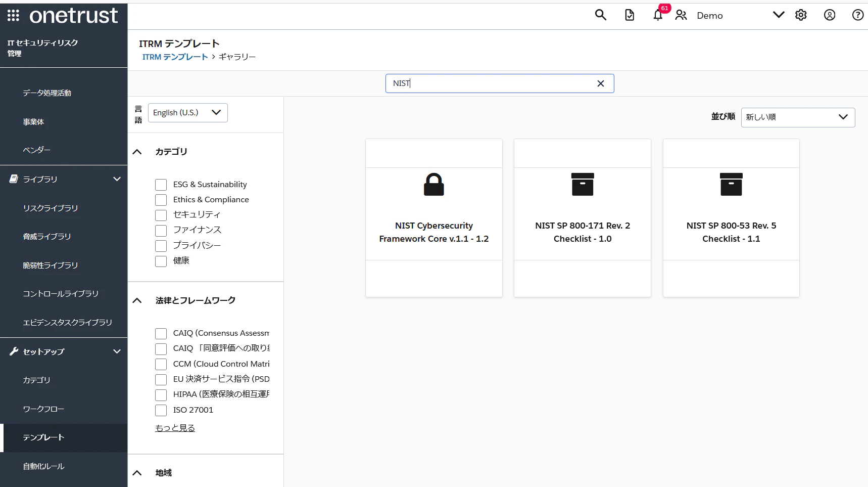This screenshot has height=487, width=868.
Task: Click the template search field containing NIST
Action: (x=500, y=83)
